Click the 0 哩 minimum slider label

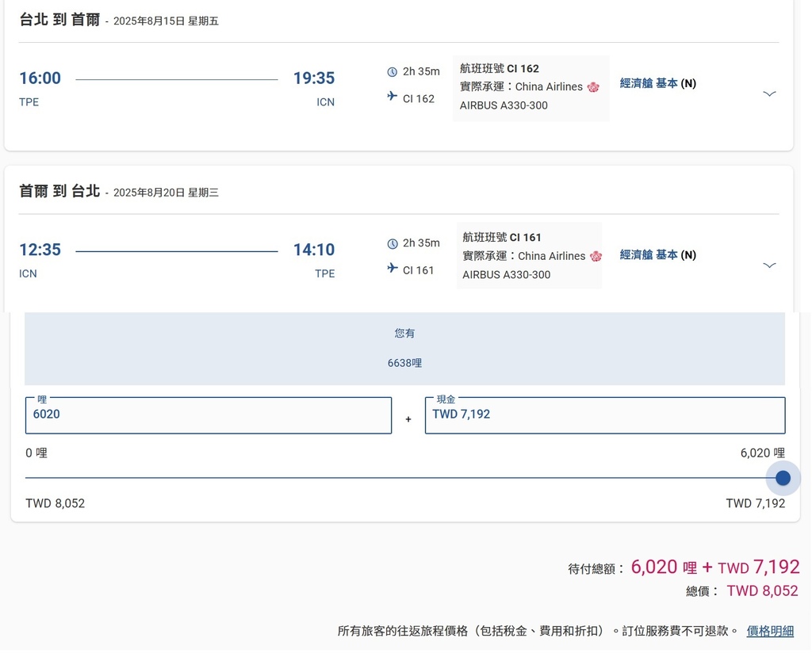(x=36, y=453)
